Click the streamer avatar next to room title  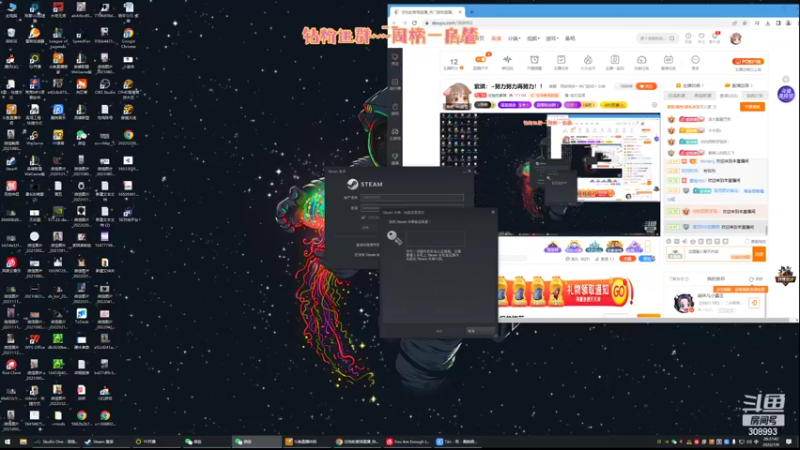457,96
